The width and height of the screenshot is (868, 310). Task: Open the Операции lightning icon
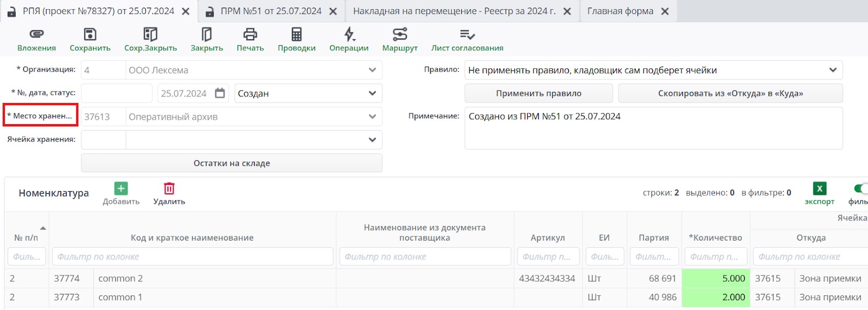pos(349,35)
